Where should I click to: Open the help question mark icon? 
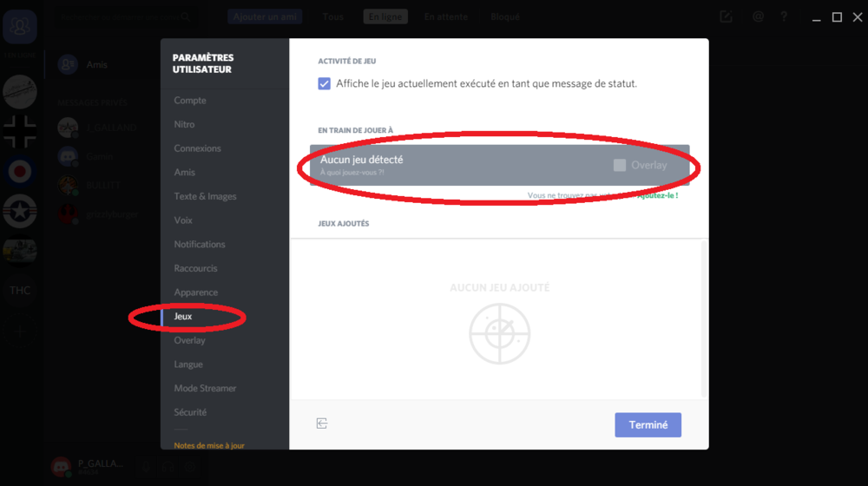pyautogui.click(x=784, y=16)
